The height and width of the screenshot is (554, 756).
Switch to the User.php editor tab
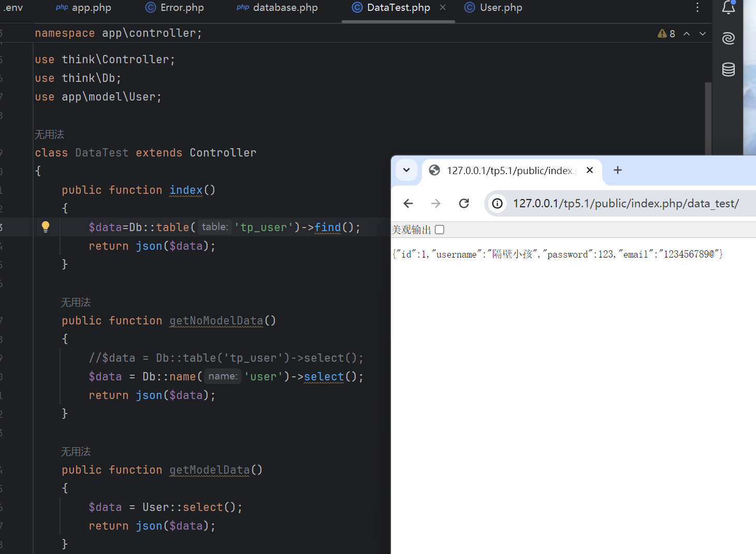pos(493,8)
